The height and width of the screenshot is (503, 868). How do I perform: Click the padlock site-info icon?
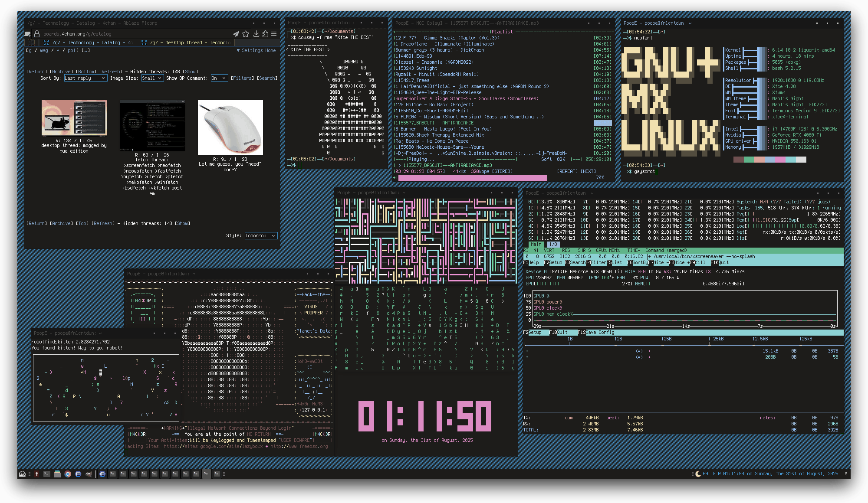point(37,34)
